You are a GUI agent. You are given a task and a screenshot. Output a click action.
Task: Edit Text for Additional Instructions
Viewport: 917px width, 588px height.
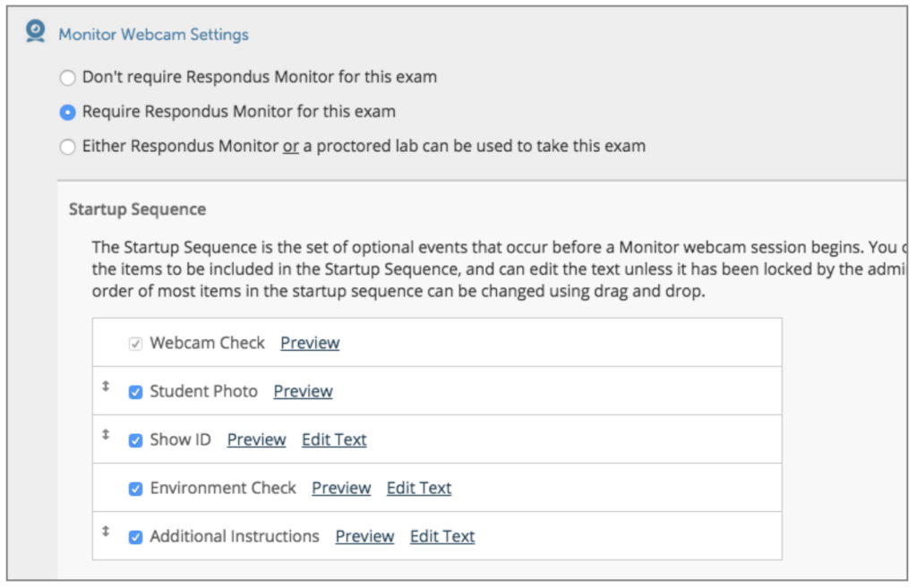click(x=442, y=536)
